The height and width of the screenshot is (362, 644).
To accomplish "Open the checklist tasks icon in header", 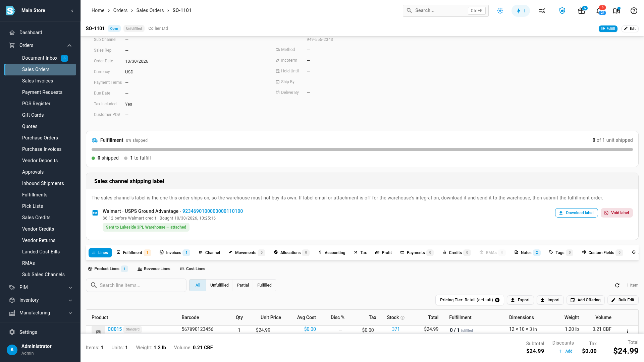I will 542,11.
